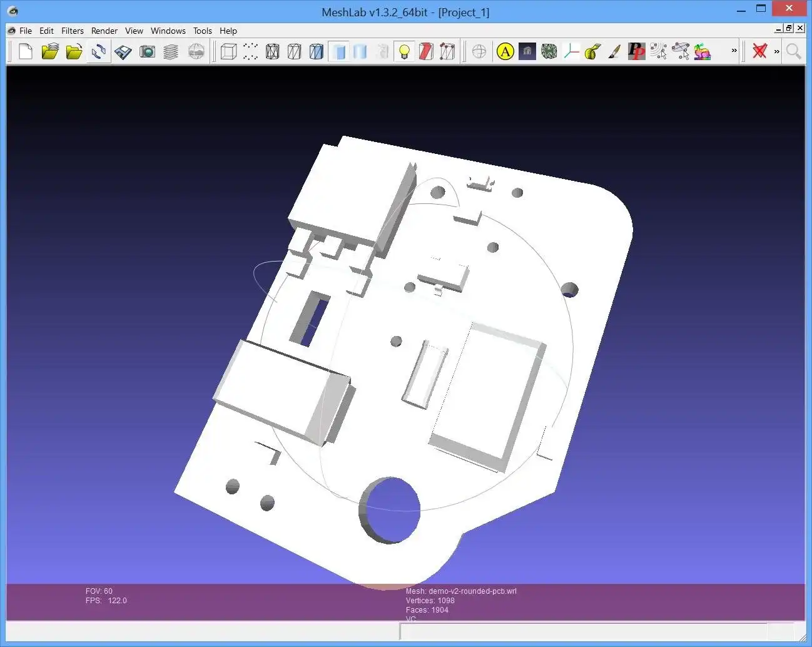Open project with stacked layers folder icon

50,51
